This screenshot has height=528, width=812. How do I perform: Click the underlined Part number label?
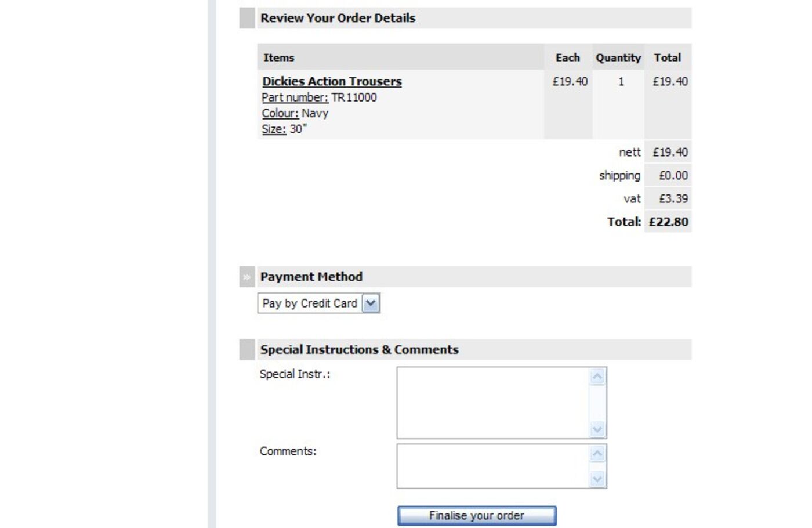coord(295,97)
